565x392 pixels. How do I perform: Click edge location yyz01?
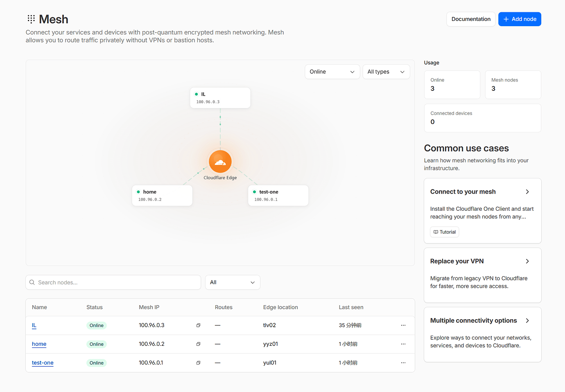[271, 344]
